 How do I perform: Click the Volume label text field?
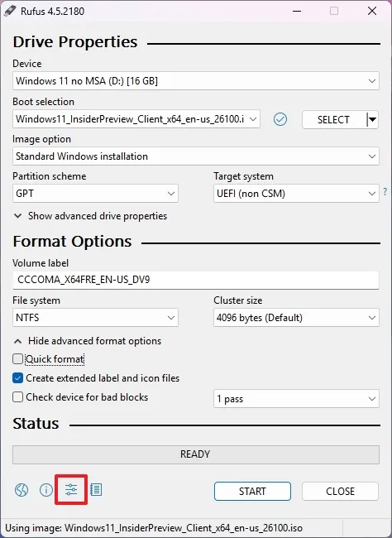(196, 280)
